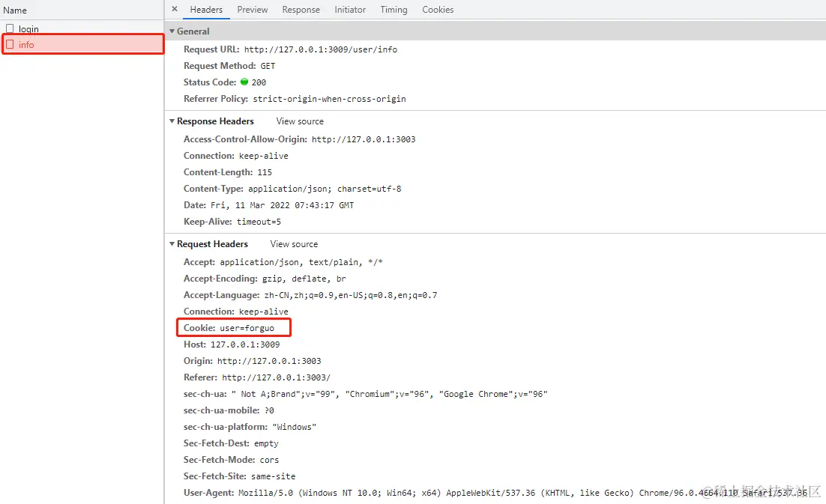
Task: Click Cookie user=forguo value
Action: click(247, 328)
